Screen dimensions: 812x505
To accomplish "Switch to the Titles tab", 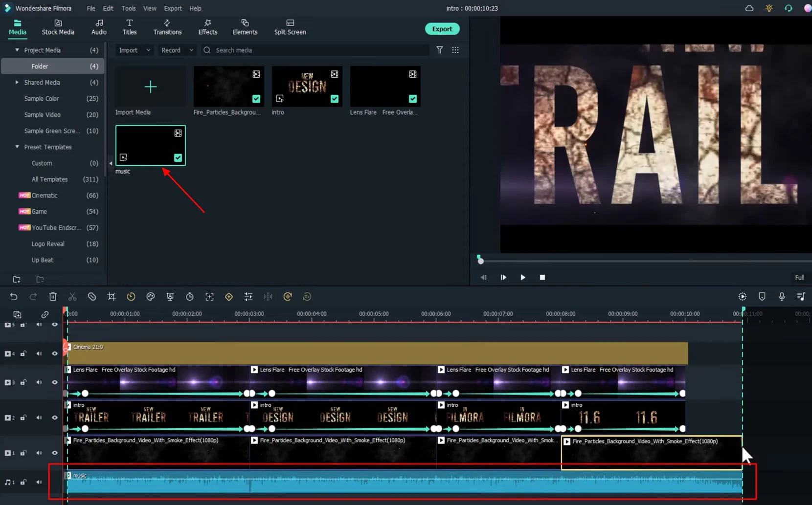I will click(x=130, y=27).
